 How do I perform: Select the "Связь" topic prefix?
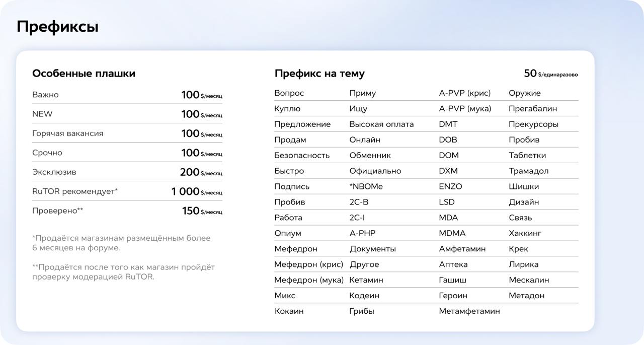click(x=520, y=218)
